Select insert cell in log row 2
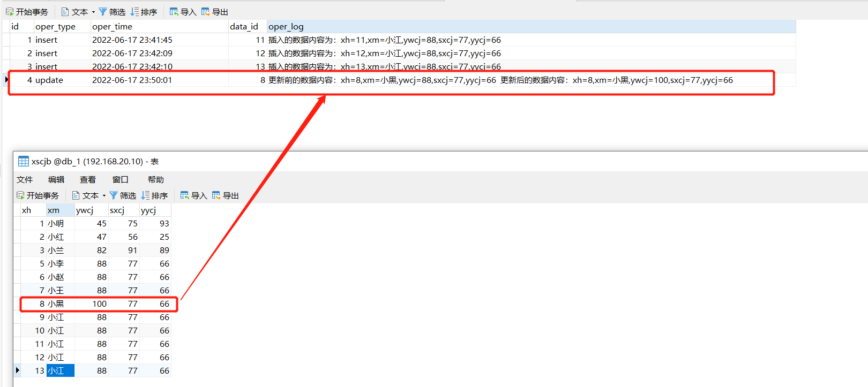This screenshot has width=868, height=387. point(62,54)
